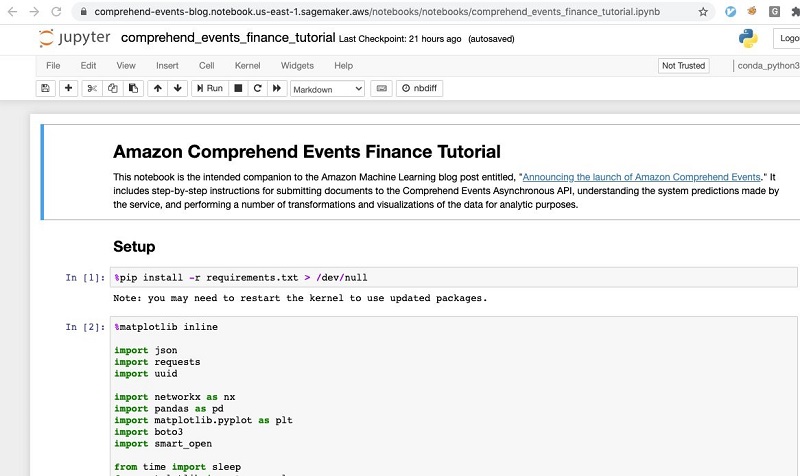800x476 pixels.
Task: Move selected cell down arrow
Action: (x=178, y=88)
